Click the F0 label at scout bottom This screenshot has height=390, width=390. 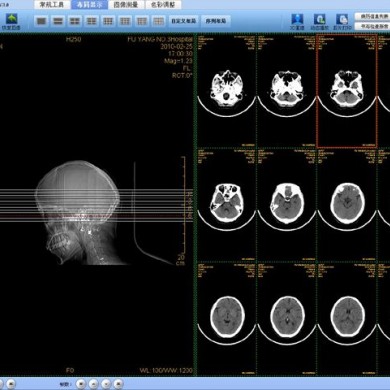click(x=70, y=370)
